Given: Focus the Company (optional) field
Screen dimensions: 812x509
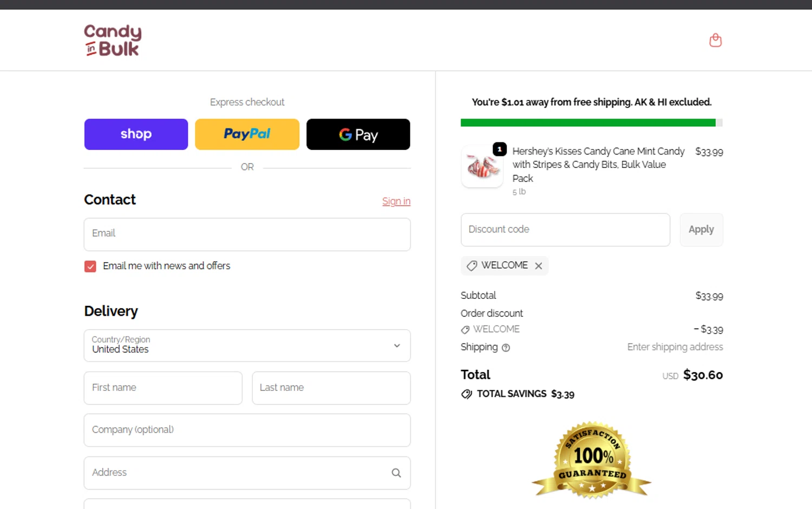Looking at the screenshot, I should (x=247, y=430).
